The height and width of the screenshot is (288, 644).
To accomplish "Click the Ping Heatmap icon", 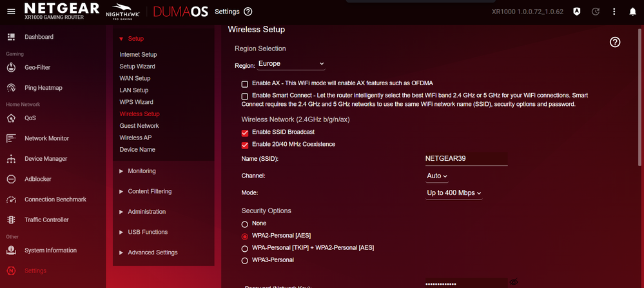I will pos(12,88).
